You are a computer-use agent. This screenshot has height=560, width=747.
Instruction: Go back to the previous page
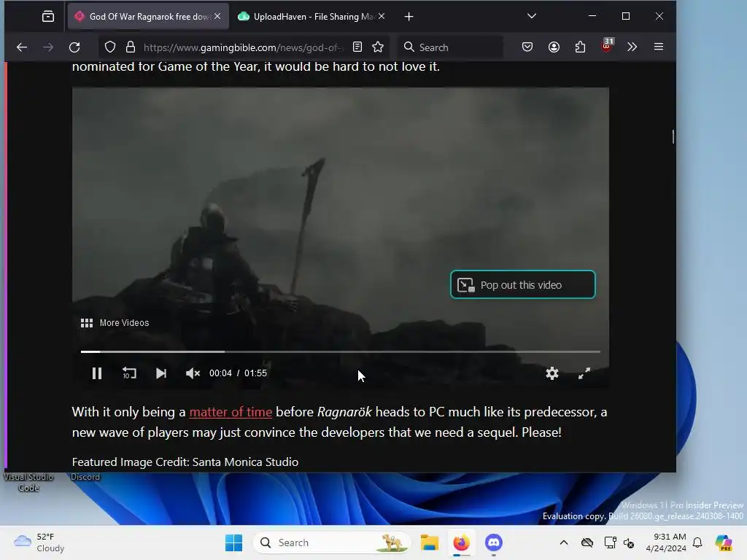point(22,47)
